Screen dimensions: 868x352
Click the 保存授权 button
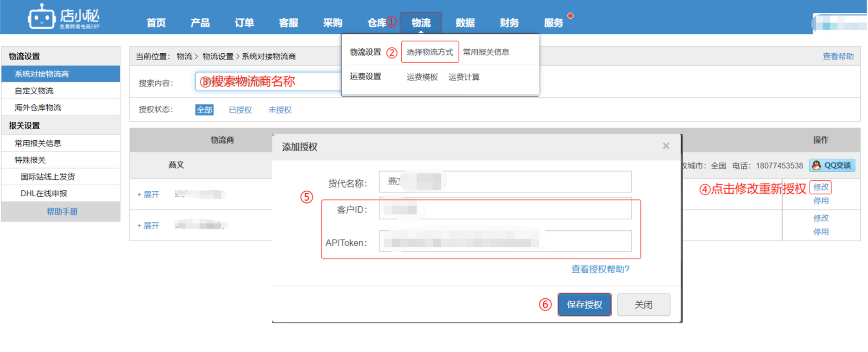tap(584, 305)
